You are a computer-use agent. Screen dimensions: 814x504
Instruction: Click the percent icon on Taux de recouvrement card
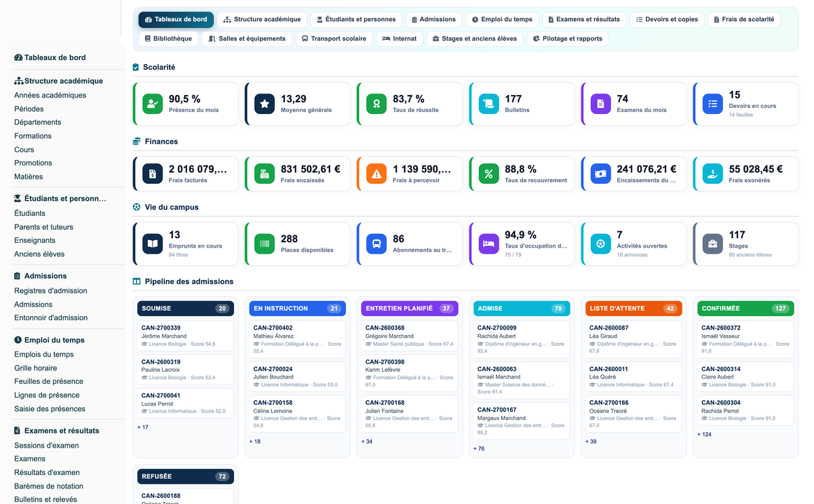488,174
